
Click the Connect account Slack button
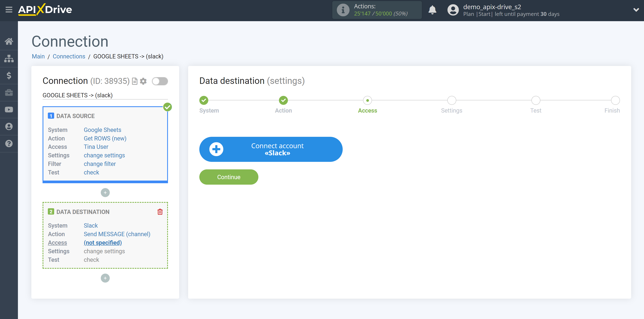[271, 149]
